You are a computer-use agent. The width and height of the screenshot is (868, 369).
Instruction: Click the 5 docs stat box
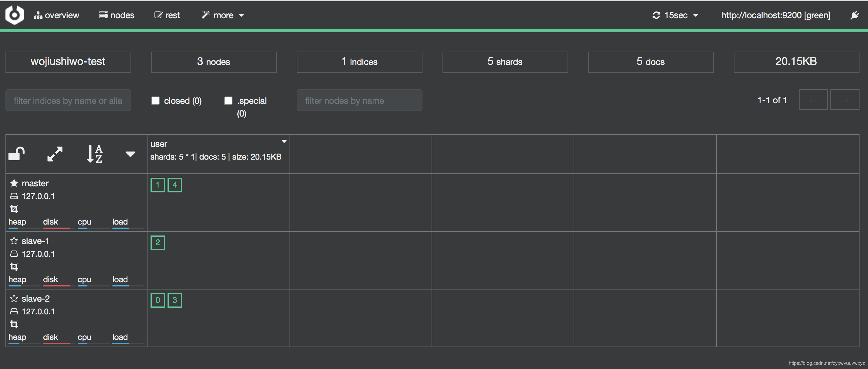pyautogui.click(x=650, y=62)
